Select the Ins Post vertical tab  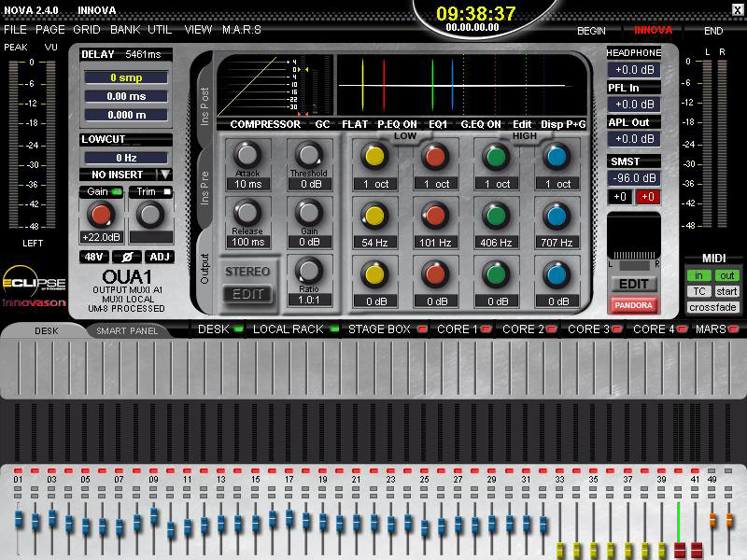click(x=204, y=105)
